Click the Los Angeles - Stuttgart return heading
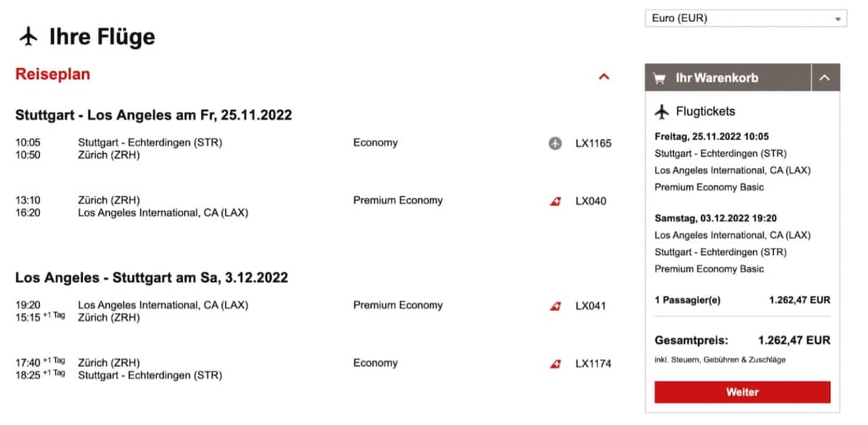Screen dimensions: 868x425 pyautogui.click(x=152, y=277)
